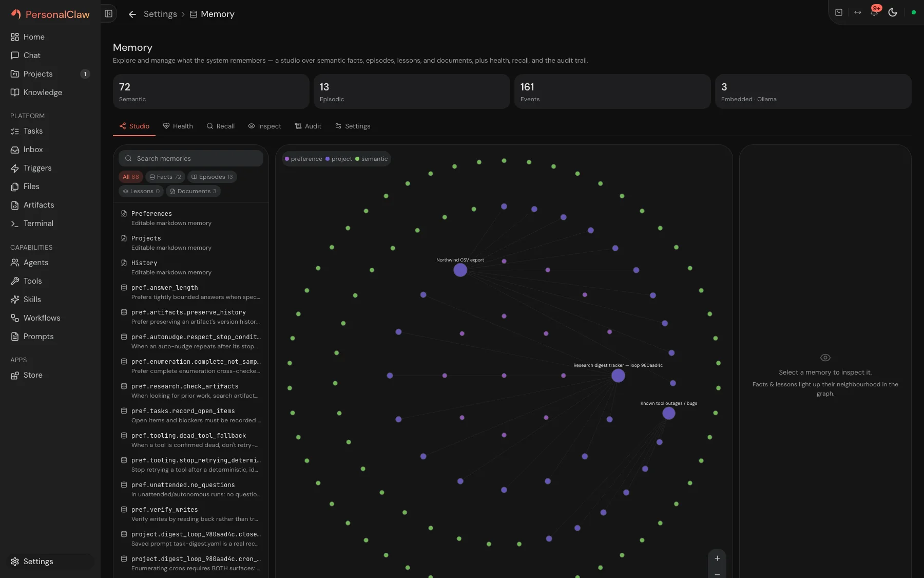Click the project legend dot
Screen dimensions: 924x578
328,159
